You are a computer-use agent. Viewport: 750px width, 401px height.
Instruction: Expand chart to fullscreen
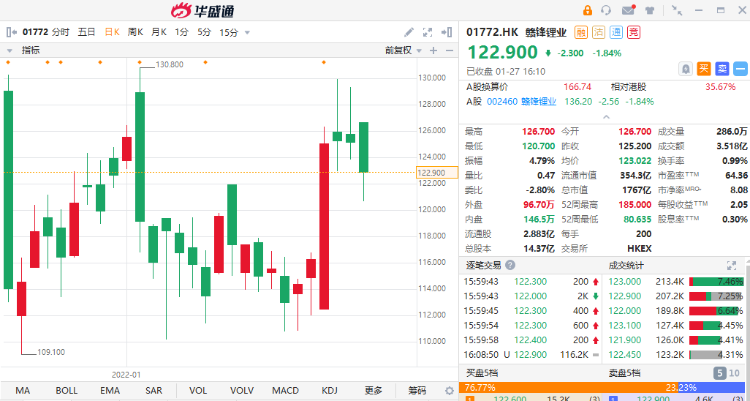428,32
